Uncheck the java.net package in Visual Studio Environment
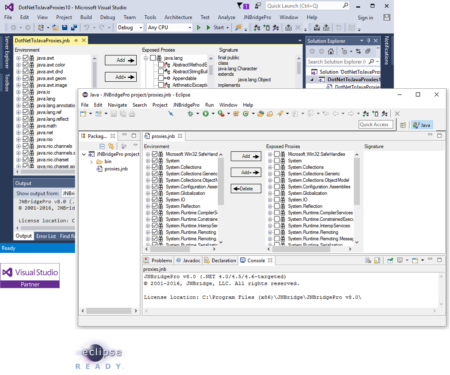 point(26,132)
